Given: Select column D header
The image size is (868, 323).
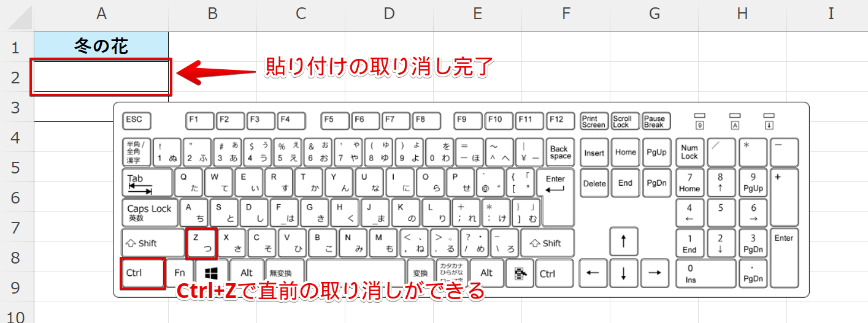Looking at the screenshot, I should tap(389, 14).
